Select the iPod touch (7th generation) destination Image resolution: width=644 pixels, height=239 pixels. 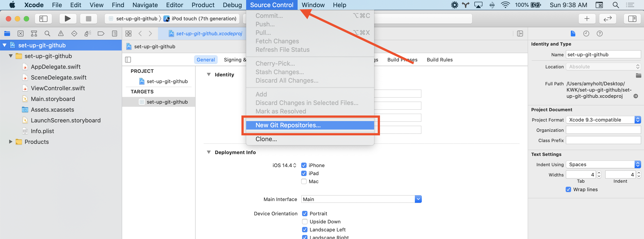[x=200, y=19]
